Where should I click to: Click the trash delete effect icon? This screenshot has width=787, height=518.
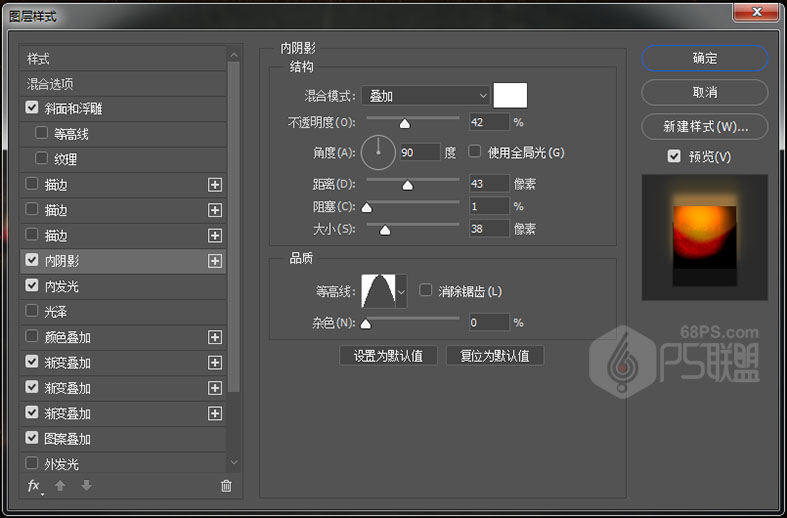[226, 485]
